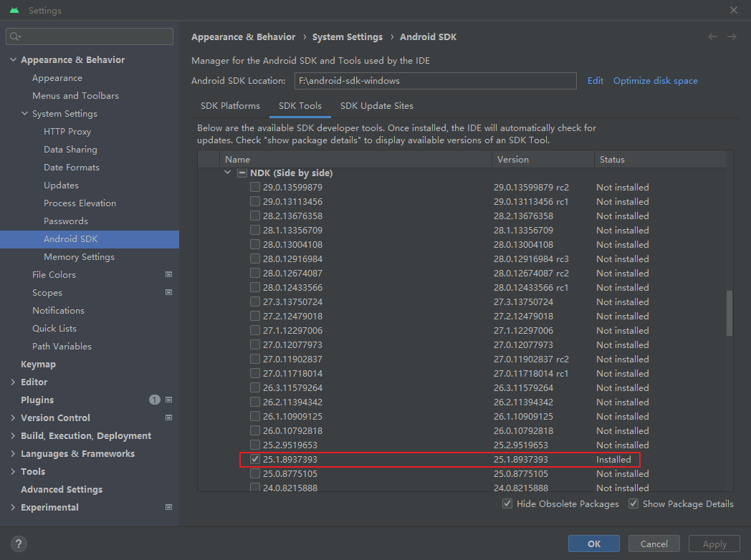Screen dimensions: 751x560
Task: Click the Apply button
Action: 714,544
